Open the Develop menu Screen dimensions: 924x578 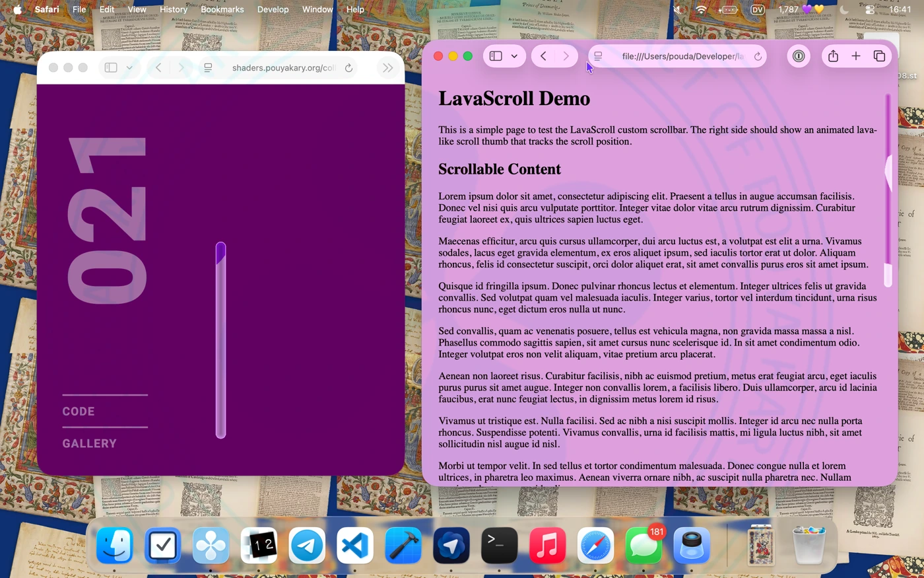pyautogui.click(x=273, y=9)
